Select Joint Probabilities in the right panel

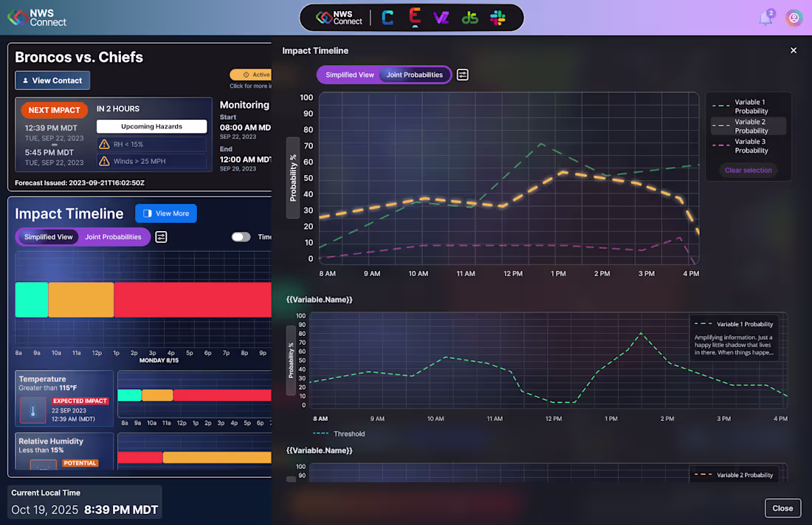coord(415,75)
